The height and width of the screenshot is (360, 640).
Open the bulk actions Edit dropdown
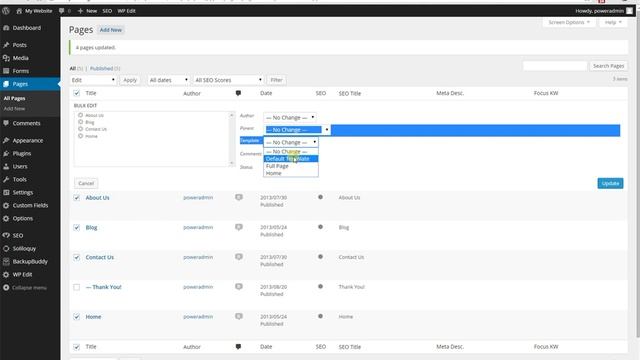point(93,80)
